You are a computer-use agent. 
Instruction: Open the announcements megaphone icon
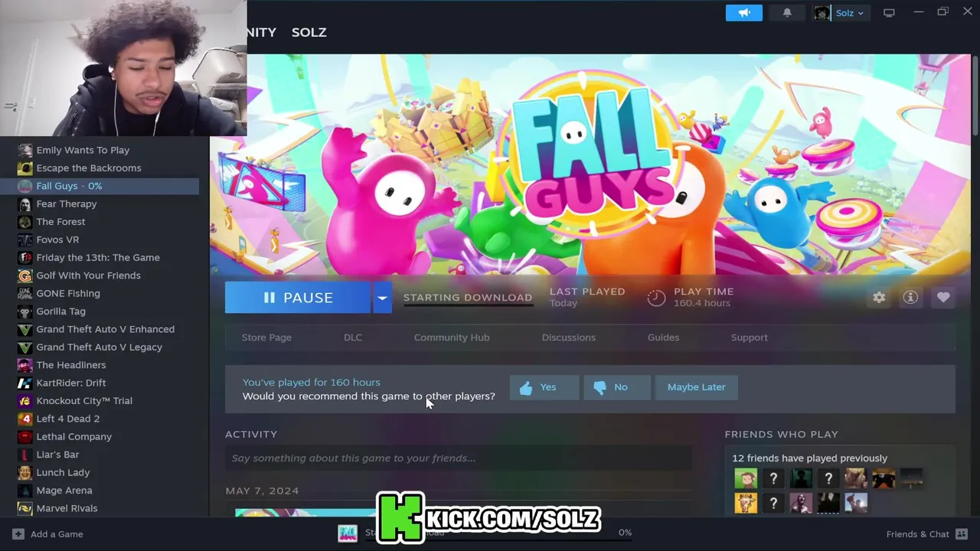pos(744,13)
